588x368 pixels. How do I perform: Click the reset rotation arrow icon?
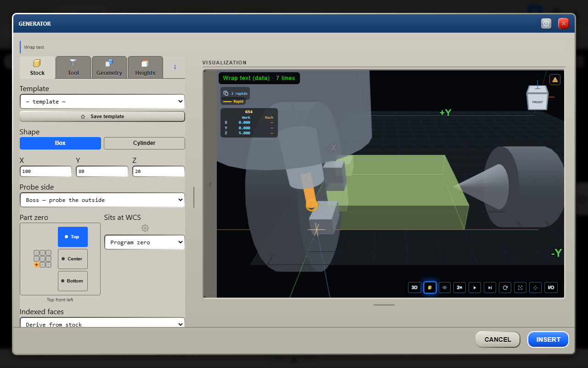505,287
